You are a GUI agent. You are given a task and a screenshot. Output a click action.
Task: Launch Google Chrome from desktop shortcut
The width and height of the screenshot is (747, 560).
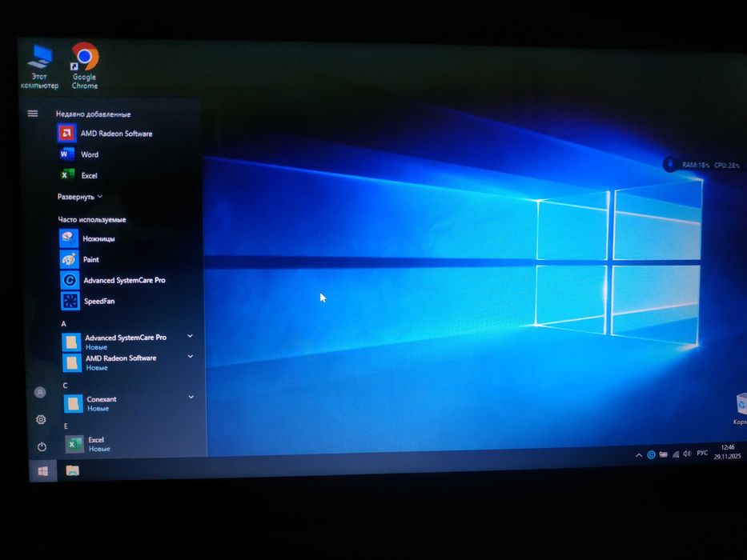[85, 66]
